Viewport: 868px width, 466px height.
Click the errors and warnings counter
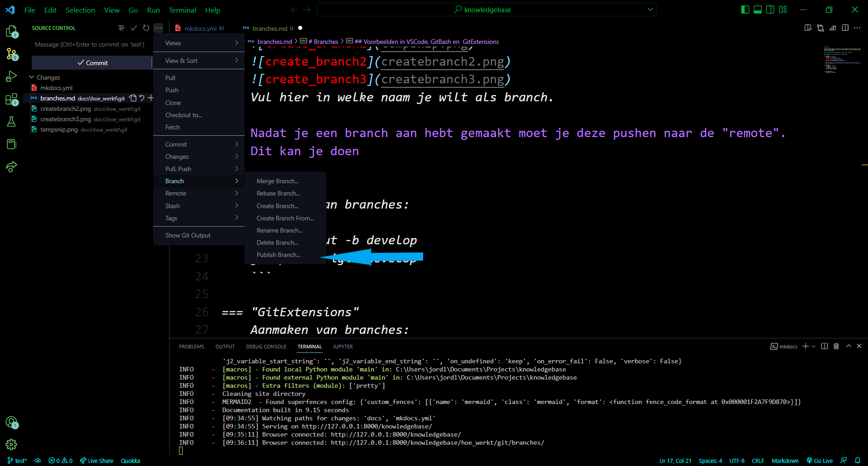point(61,461)
